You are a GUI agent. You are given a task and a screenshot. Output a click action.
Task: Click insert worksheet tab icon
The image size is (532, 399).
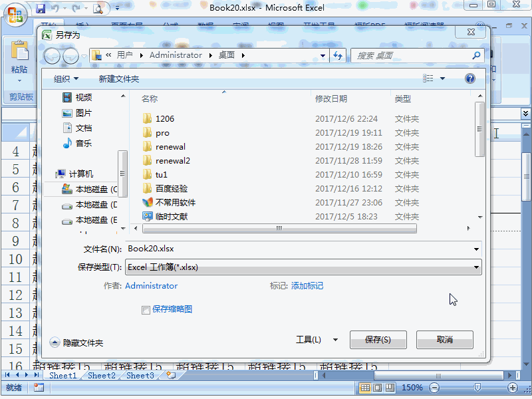(x=171, y=375)
